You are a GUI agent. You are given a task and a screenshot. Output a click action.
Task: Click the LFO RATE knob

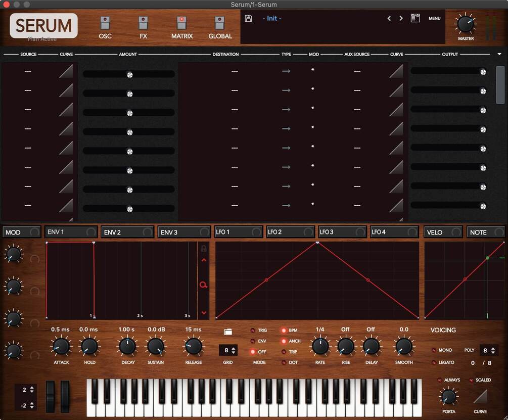point(320,346)
